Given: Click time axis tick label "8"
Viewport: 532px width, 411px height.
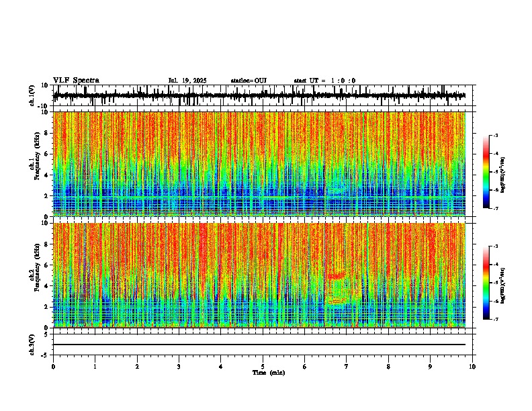Looking at the screenshot, I should (388, 367).
